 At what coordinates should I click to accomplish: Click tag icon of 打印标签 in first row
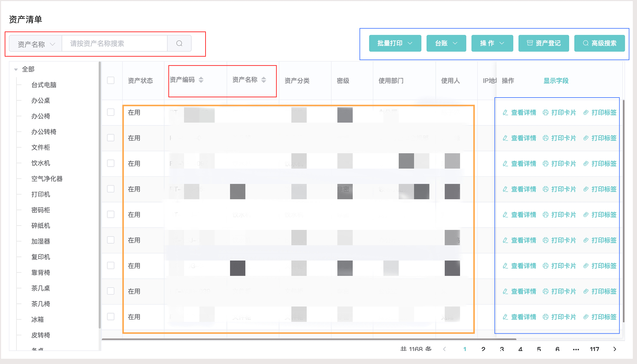(x=586, y=112)
